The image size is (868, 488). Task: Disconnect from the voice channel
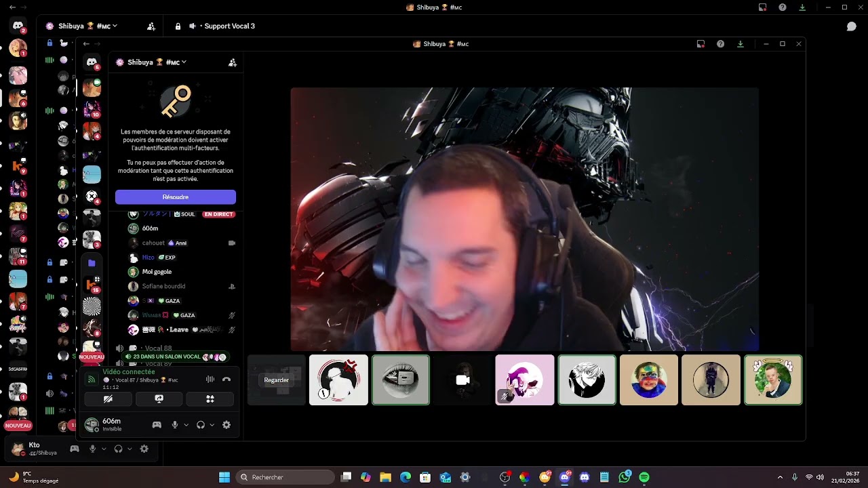tap(226, 380)
